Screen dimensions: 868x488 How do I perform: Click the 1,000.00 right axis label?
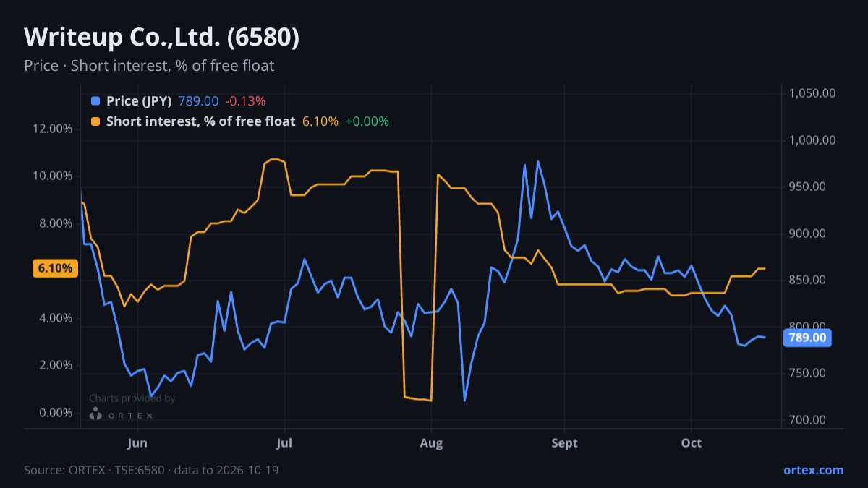[813, 140]
